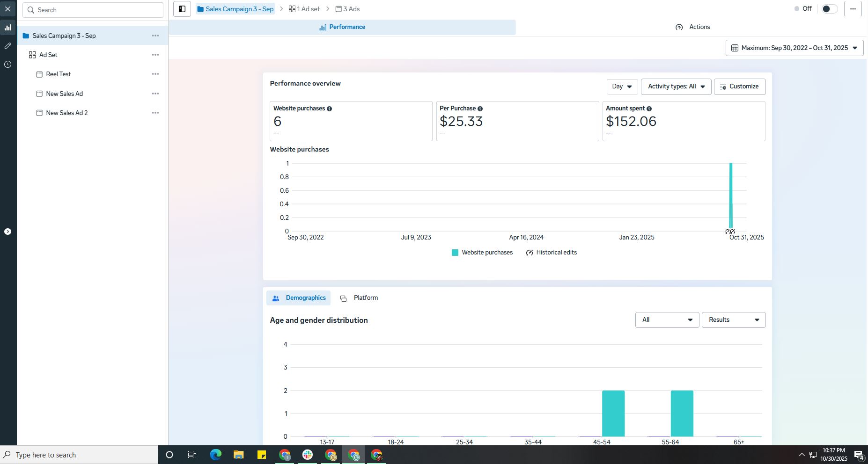This screenshot has width=868, height=464.
Task: Turn on the campaign Off/On switch
Action: [829, 9]
